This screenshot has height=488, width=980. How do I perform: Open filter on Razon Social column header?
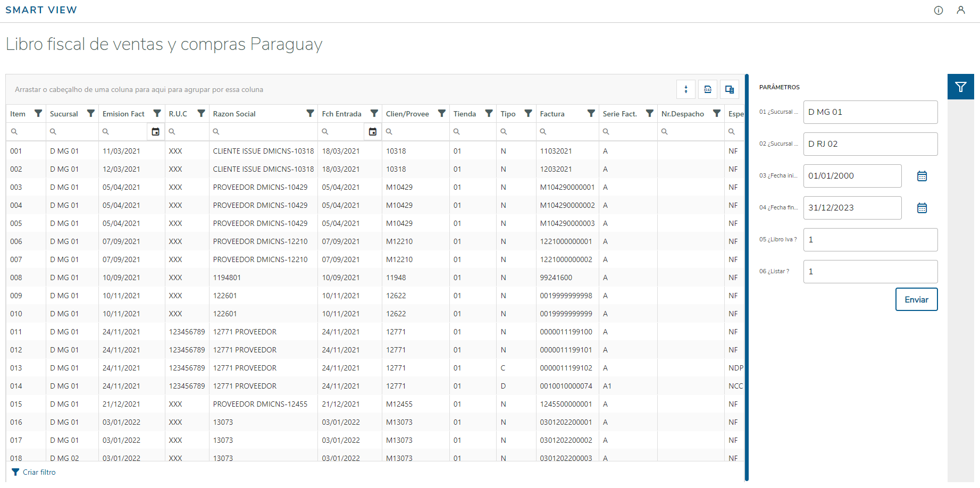(310, 113)
